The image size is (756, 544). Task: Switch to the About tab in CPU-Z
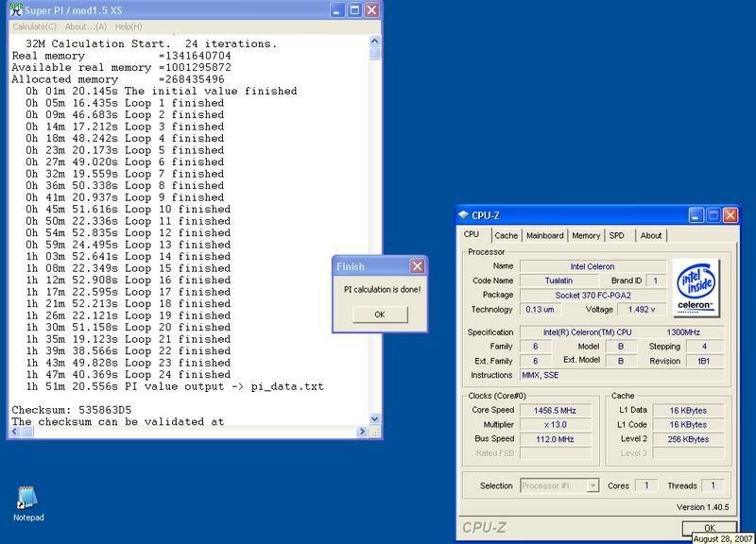651,235
